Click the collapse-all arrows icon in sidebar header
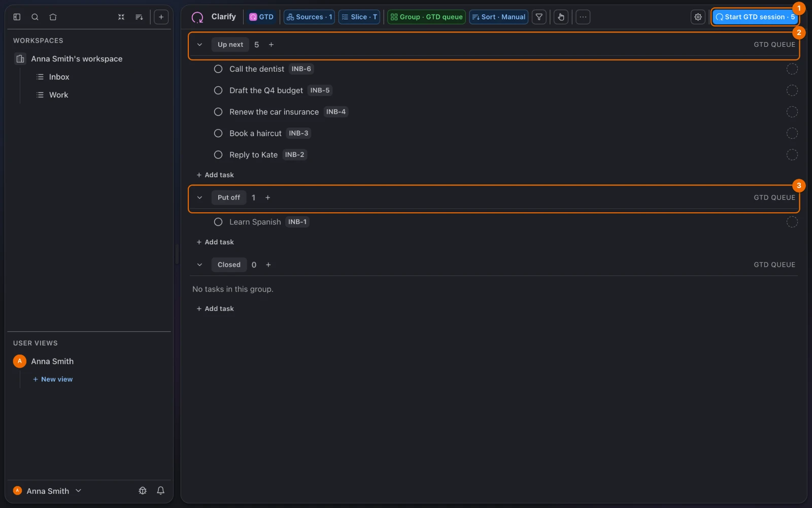 tap(121, 17)
